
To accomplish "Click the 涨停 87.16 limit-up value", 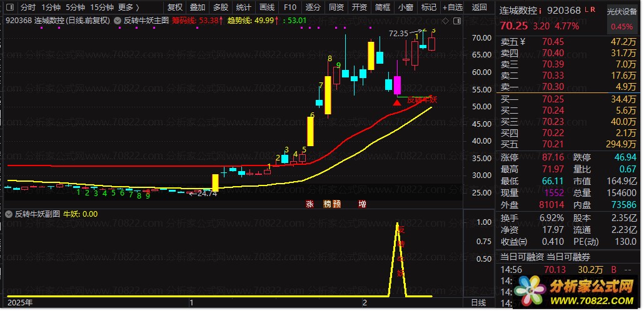I will point(553,157).
